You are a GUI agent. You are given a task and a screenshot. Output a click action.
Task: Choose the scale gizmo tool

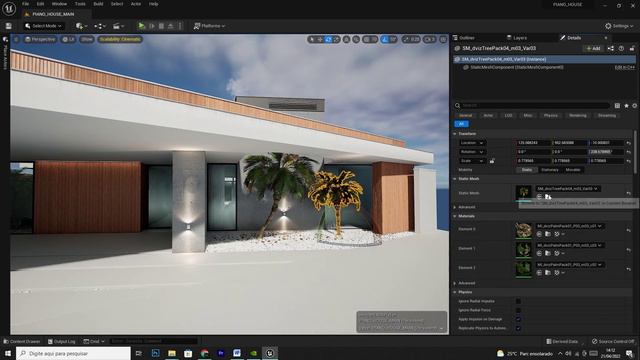pos(336,39)
